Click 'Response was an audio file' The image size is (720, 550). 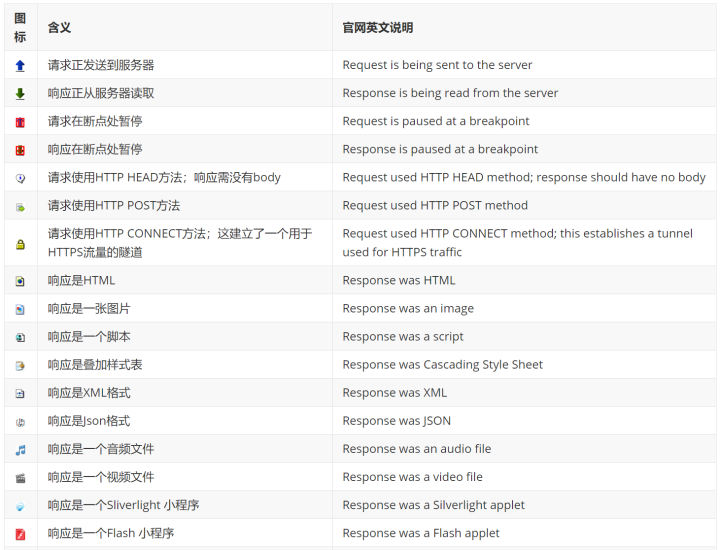pyautogui.click(x=416, y=449)
